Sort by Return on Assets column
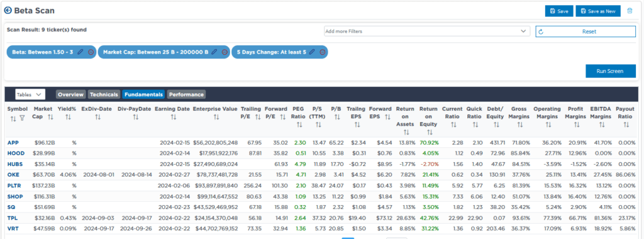 click(x=406, y=132)
